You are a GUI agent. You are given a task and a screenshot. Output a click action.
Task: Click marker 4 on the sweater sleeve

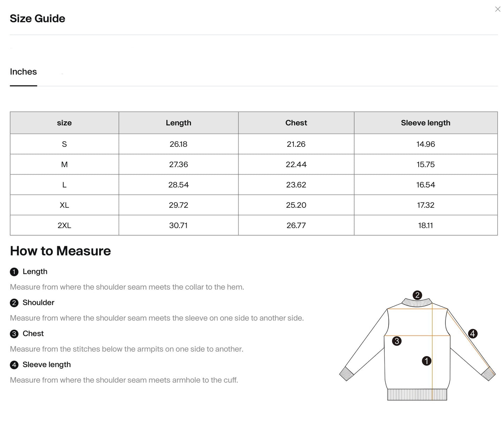tap(473, 334)
